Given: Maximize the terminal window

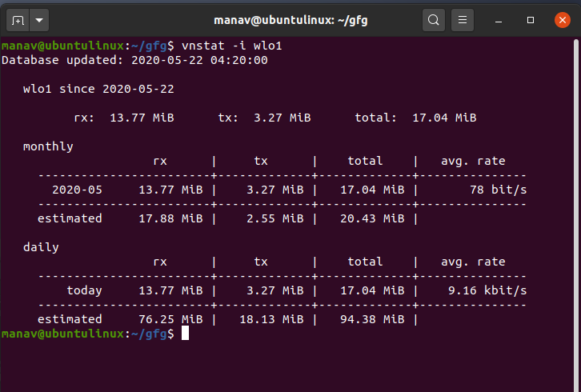Looking at the screenshot, I should click(x=530, y=19).
